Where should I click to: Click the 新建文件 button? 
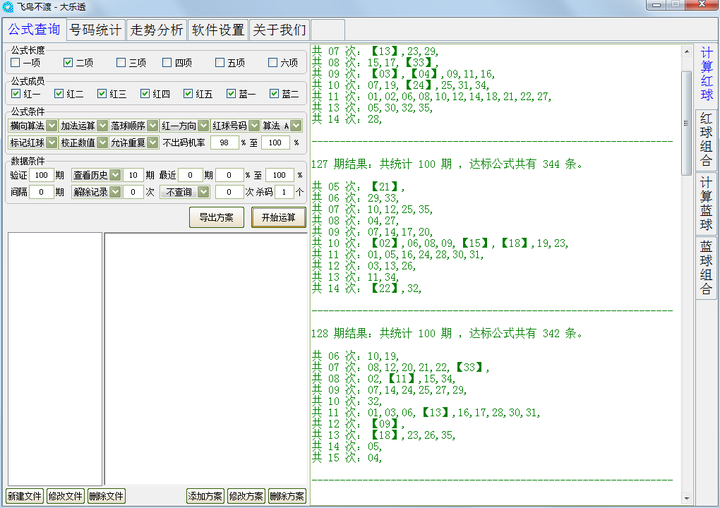[25, 496]
